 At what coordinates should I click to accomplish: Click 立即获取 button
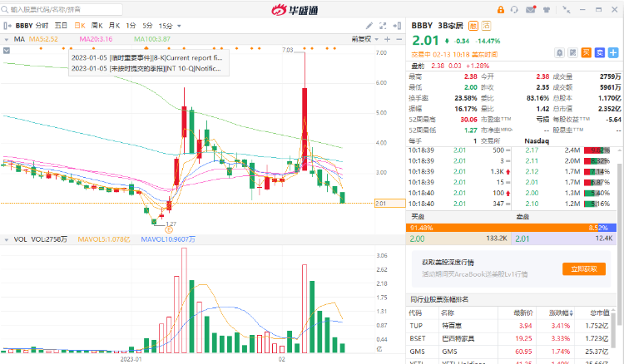584,269
